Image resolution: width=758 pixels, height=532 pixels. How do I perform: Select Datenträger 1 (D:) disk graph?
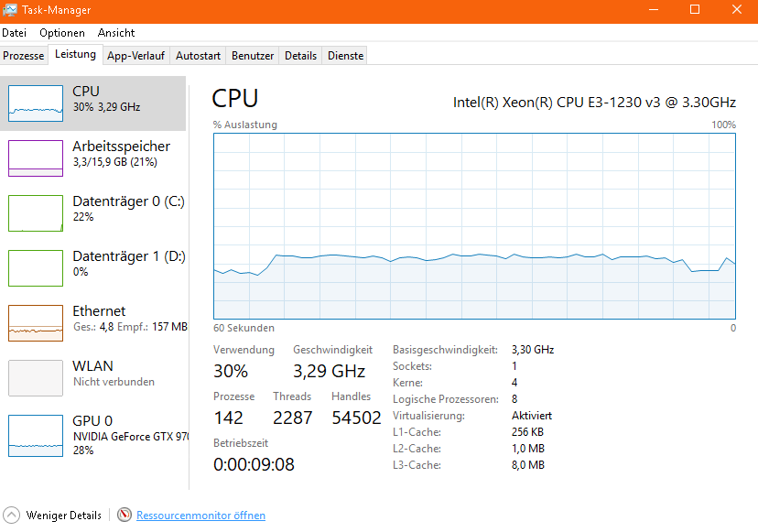coord(36,267)
